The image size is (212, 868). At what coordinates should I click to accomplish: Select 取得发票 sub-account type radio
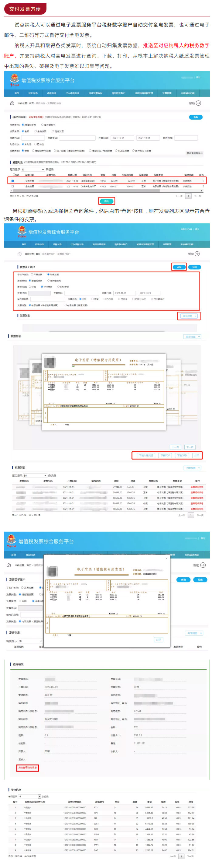pyautogui.click(x=49, y=274)
